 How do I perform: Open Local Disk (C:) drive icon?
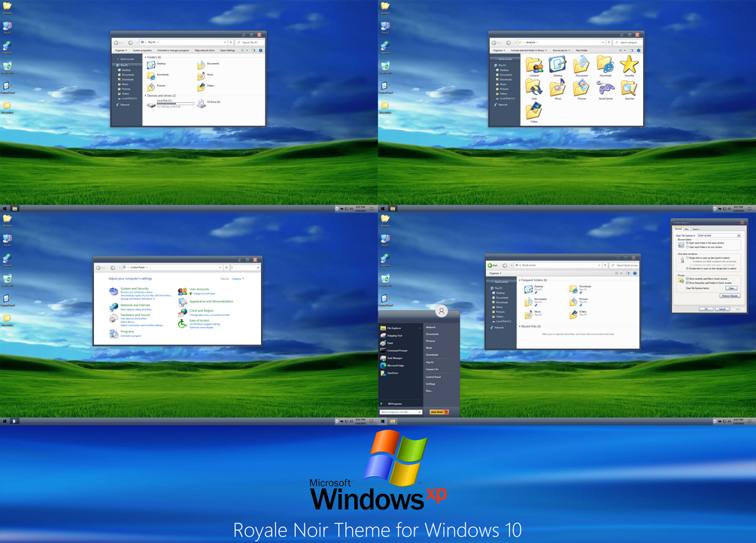[x=151, y=105]
